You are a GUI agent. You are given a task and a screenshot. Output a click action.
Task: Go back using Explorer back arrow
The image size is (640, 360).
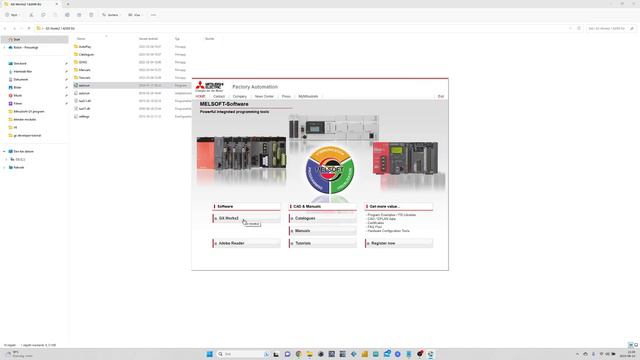(x=5, y=29)
